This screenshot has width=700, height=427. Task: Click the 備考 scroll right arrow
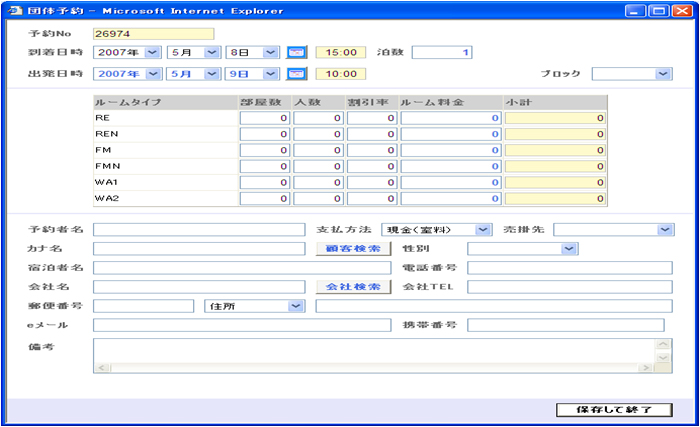(646, 368)
